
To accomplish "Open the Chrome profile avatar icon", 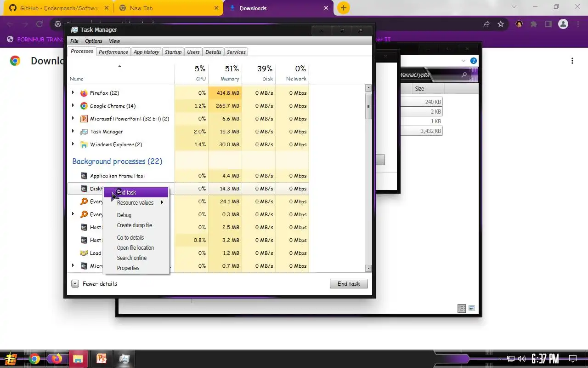I will (563, 24).
